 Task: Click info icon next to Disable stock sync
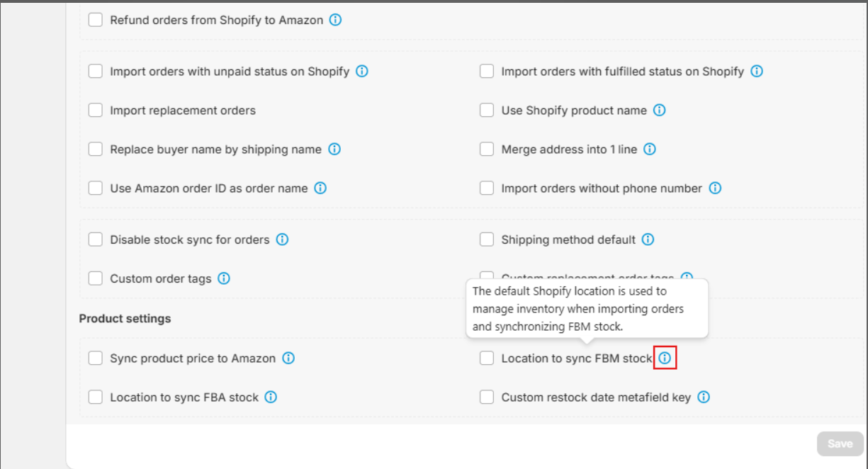282,239
